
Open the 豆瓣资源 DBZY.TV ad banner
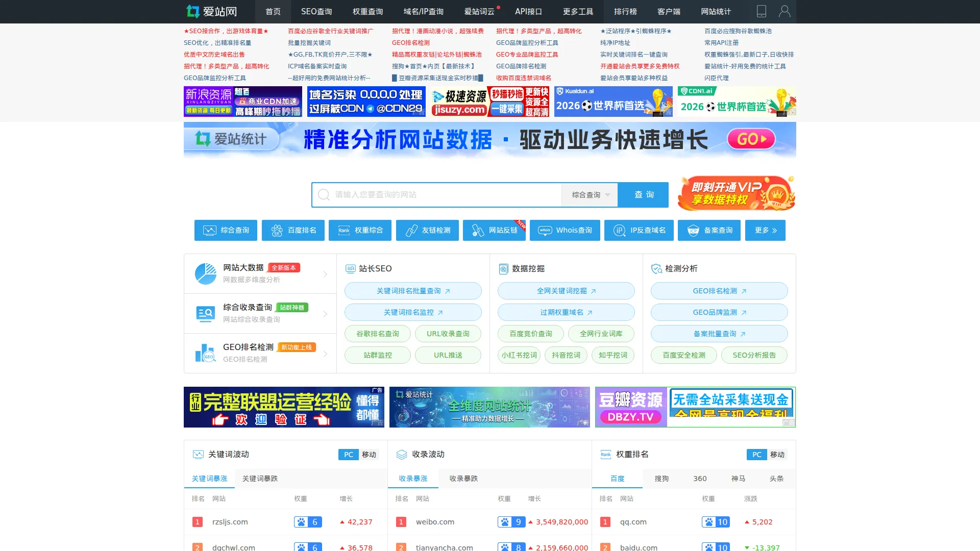click(695, 407)
